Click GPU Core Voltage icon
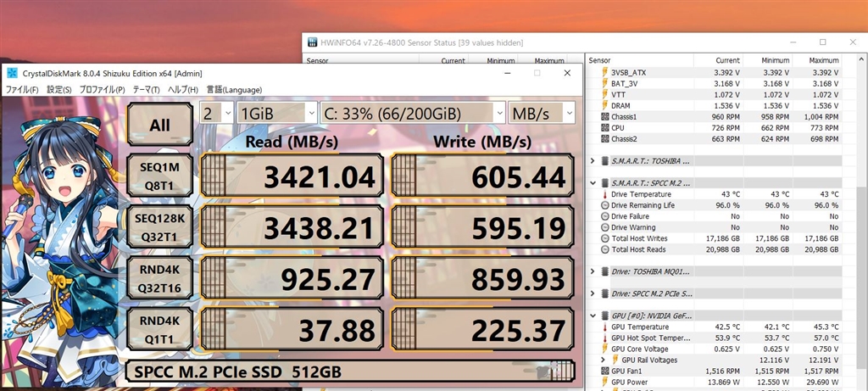This screenshot has width=868, height=391. 605,349
